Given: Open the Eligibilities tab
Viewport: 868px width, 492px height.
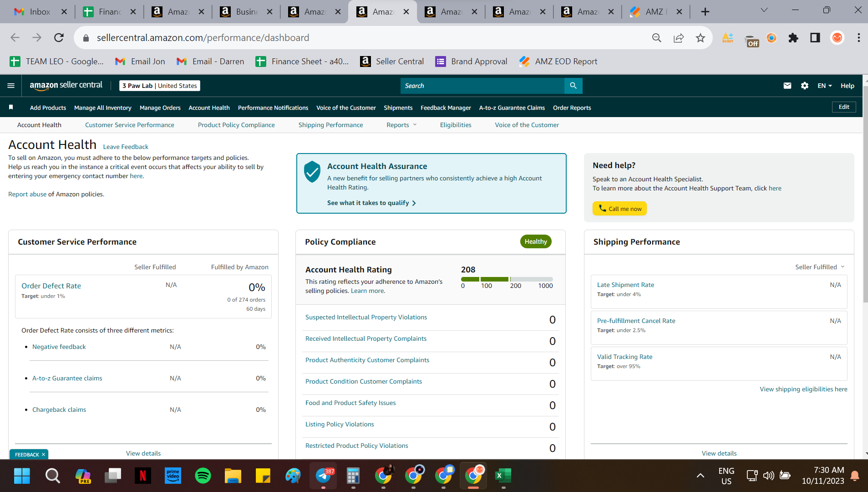Looking at the screenshot, I should (x=456, y=125).
